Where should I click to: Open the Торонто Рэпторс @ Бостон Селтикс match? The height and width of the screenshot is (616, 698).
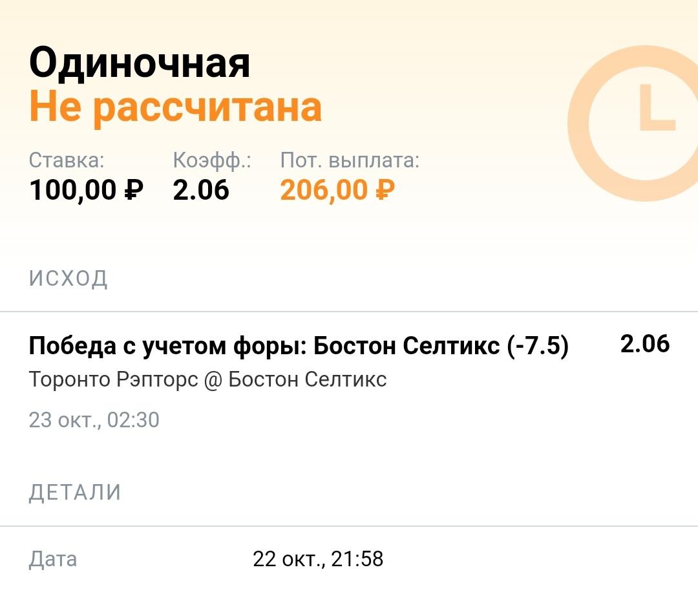208,380
